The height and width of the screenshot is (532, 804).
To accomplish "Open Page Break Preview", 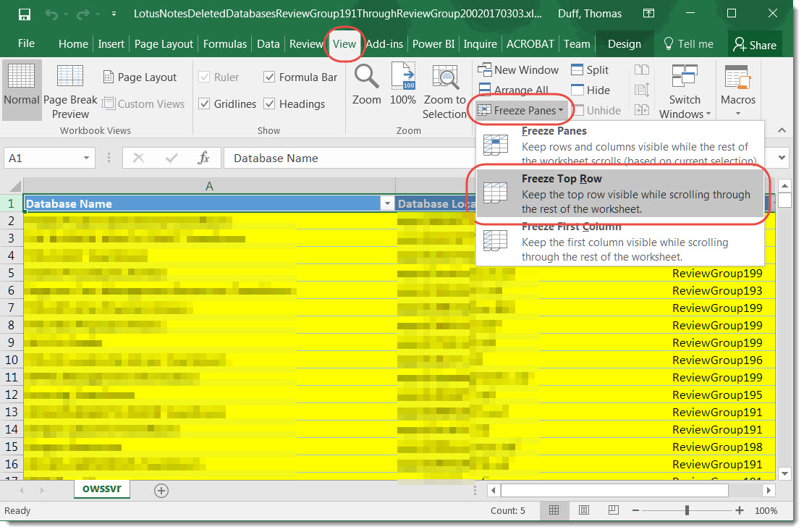I will [70, 90].
